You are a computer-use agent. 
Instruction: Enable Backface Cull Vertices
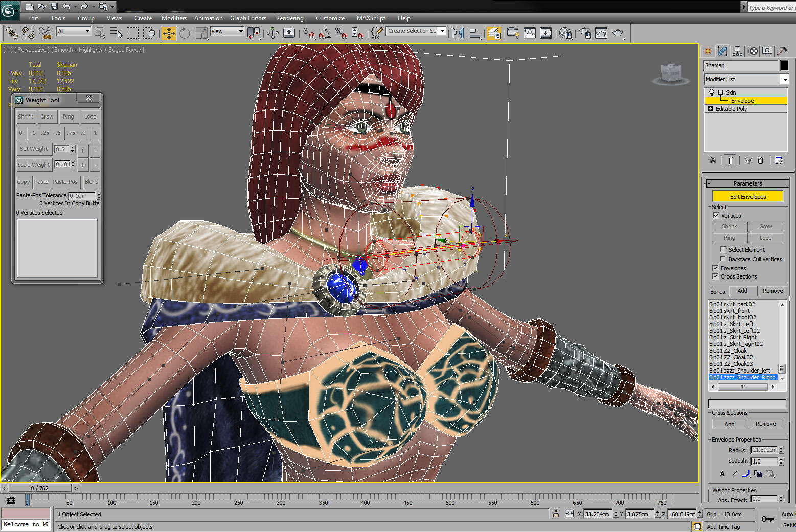pyautogui.click(x=722, y=259)
